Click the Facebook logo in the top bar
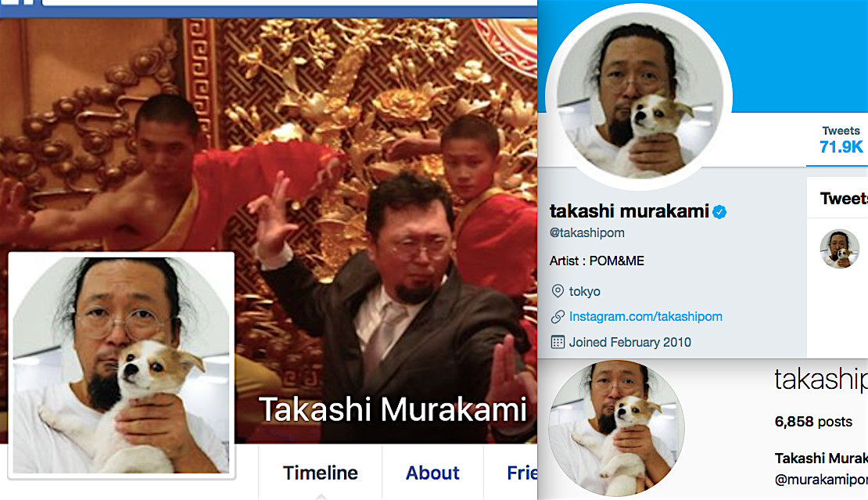 click(18, 3)
